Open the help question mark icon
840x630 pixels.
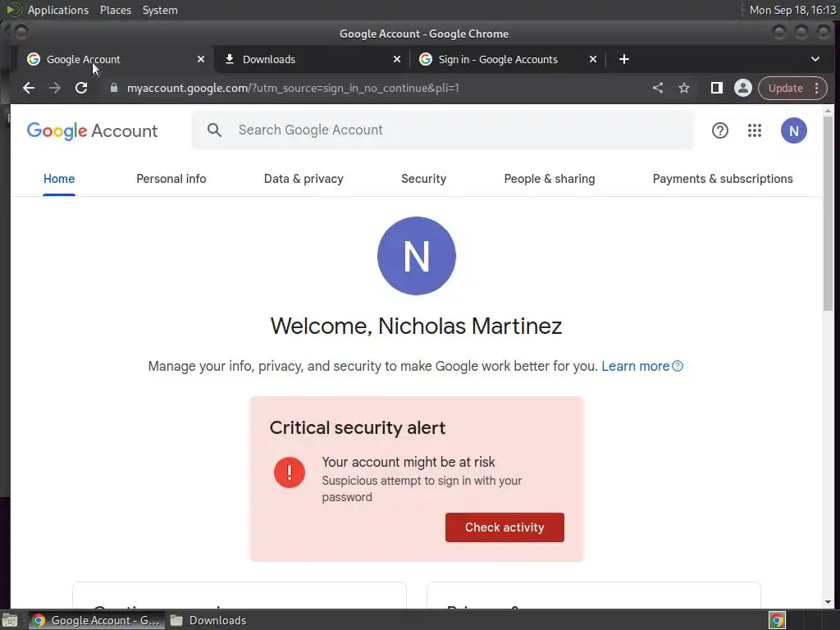point(720,130)
